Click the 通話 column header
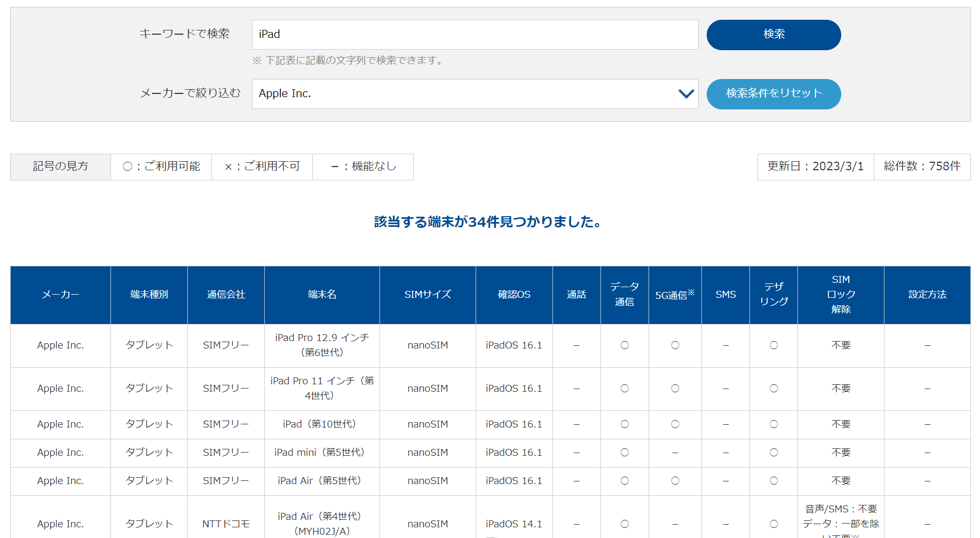This screenshot has width=980, height=538. 576,295
